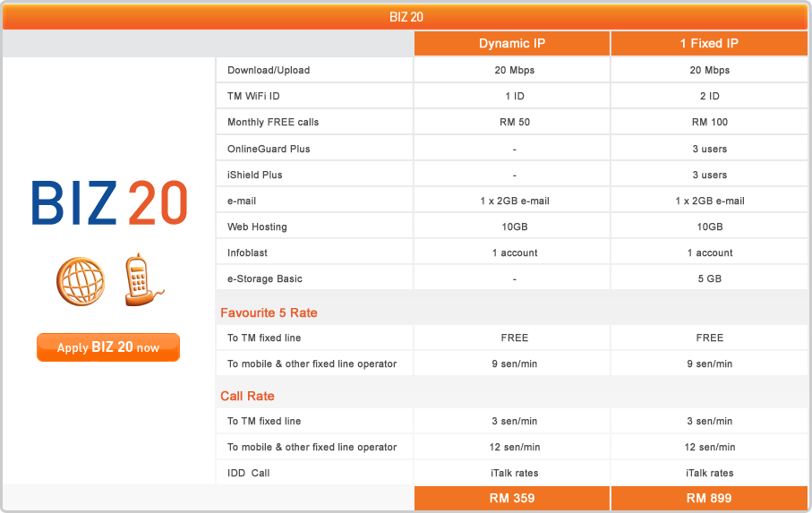The image size is (812, 513).
Task: Click iTalk rates under Dynamic IP
Action: point(514,473)
